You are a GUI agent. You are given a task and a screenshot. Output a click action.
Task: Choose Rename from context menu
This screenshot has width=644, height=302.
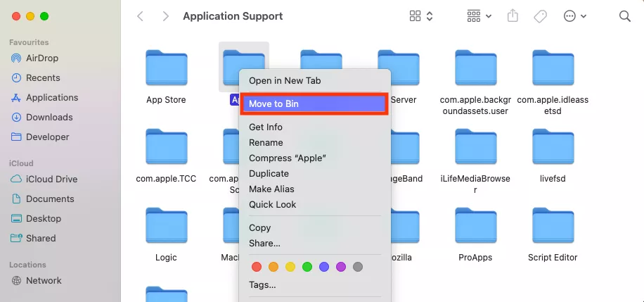tap(314, 143)
